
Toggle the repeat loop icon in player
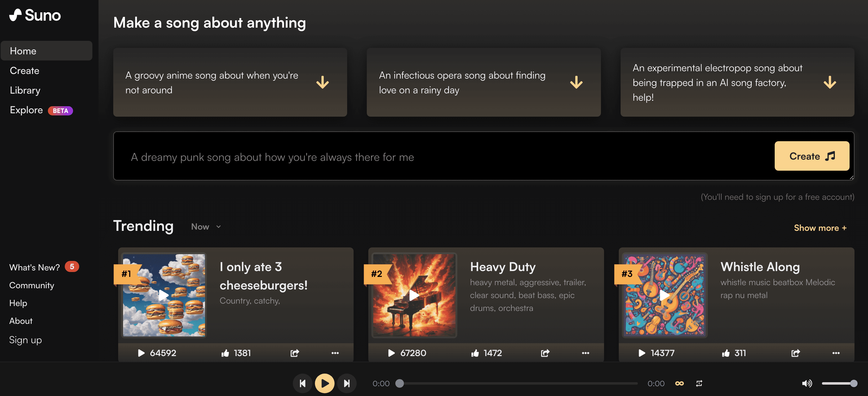click(699, 383)
